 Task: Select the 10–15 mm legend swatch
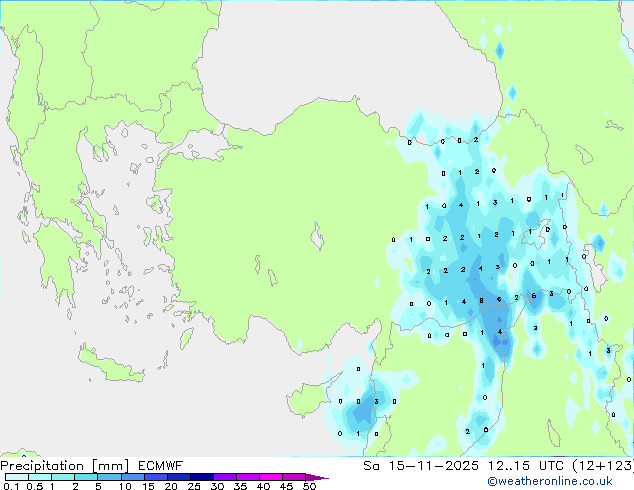click(x=132, y=477)
